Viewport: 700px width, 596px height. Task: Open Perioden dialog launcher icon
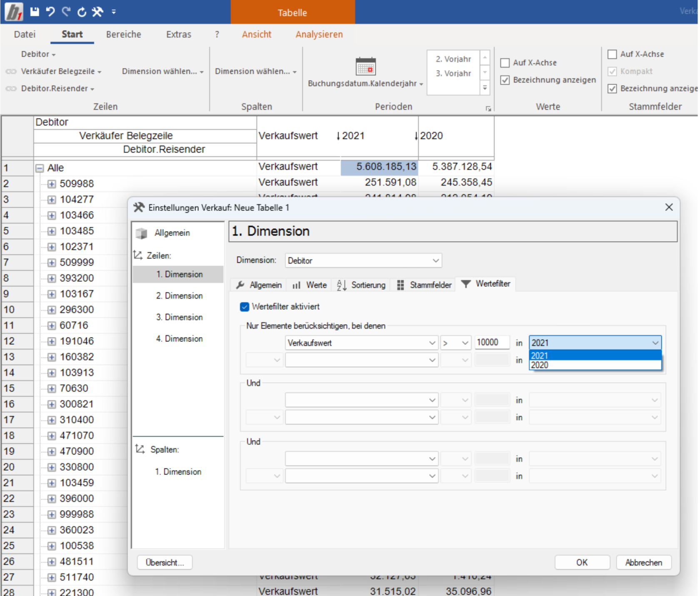tap(488, 109)
